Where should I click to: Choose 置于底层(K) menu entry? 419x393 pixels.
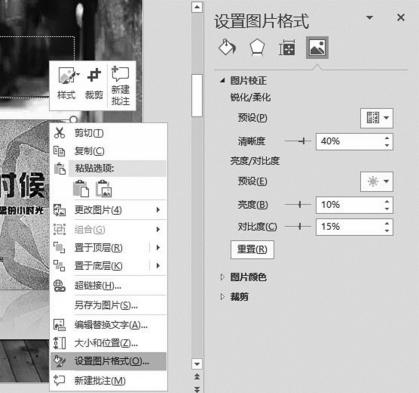click(108, 266)
